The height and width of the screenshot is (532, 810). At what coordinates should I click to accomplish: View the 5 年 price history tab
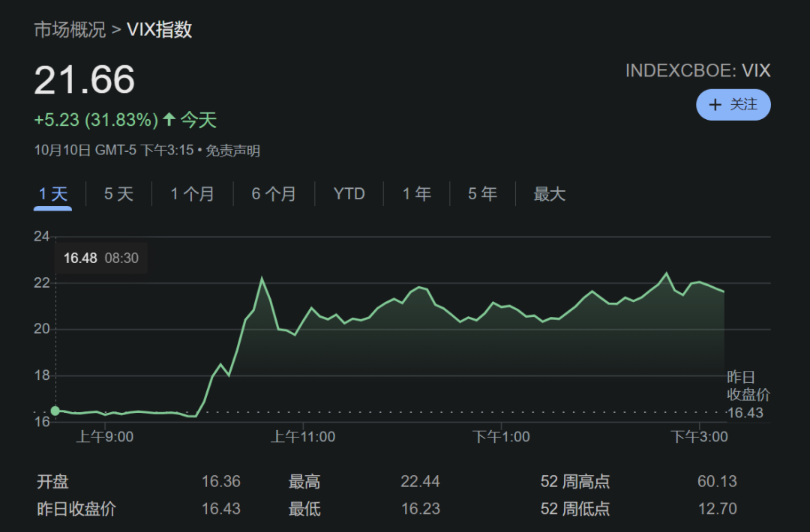coord(482,193)
